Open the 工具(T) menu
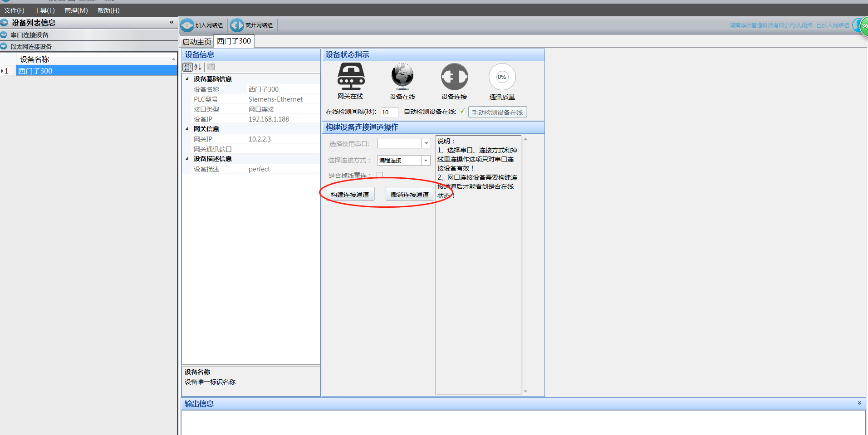 [x=44, y=10]
